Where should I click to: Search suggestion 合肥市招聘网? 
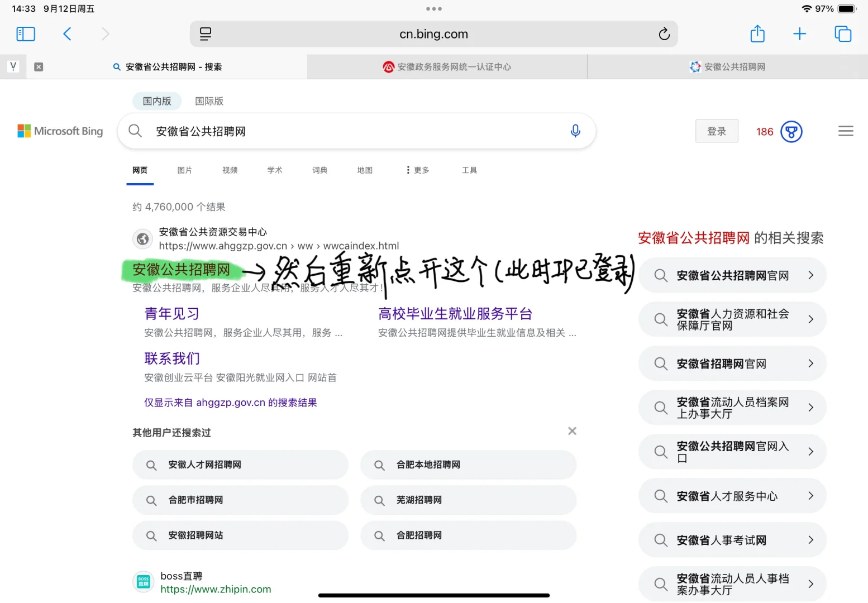coord(240,500)
